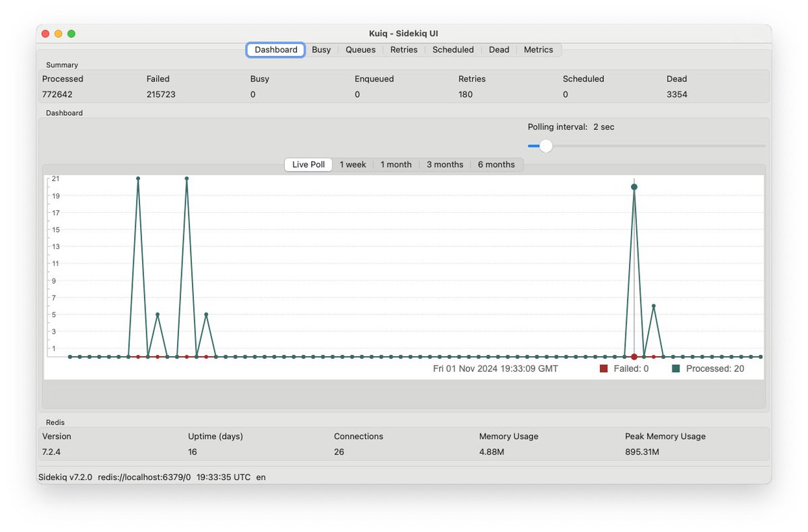Click the Failed: 0 legend text
This screenshot has height=532, width=808.
[632, 368]
